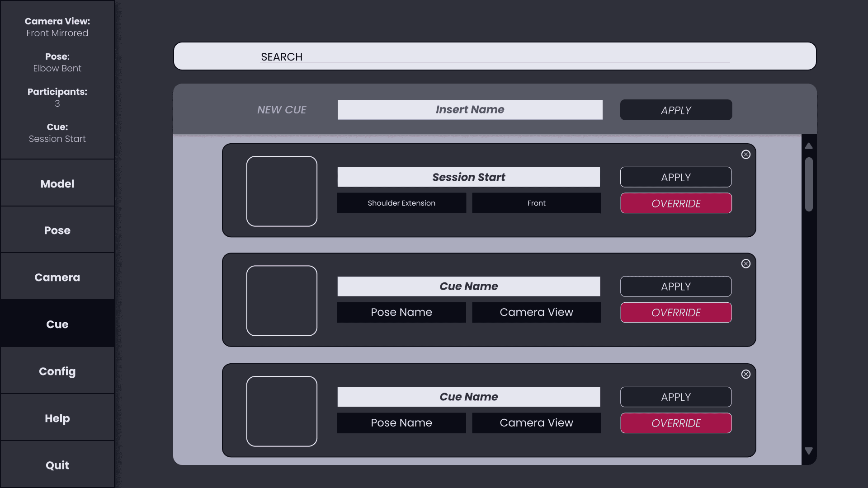Image resolution: width=868 pixels, height=488 pixels.
Task: Apply the Session Start cue
Action: click(676, 177)
